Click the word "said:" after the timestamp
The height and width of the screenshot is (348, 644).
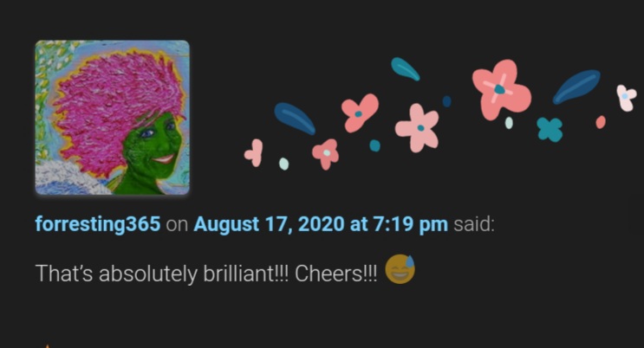coord(474,224)
